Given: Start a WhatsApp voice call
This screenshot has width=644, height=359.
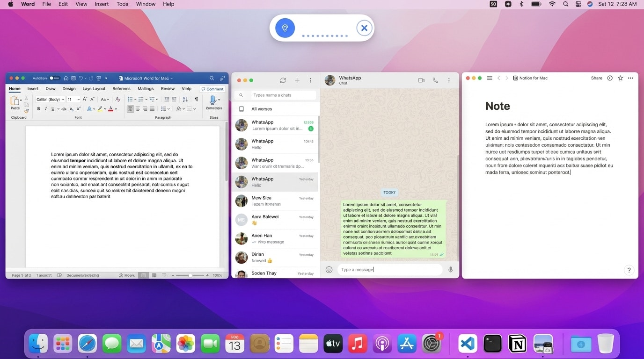Looking at the screenshot, I should 435,80.
